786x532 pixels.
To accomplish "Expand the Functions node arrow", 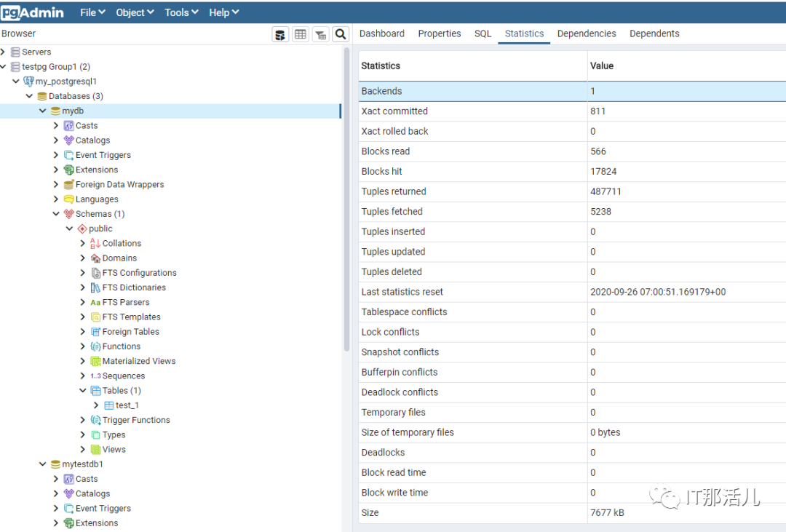I will click(83, 346).
